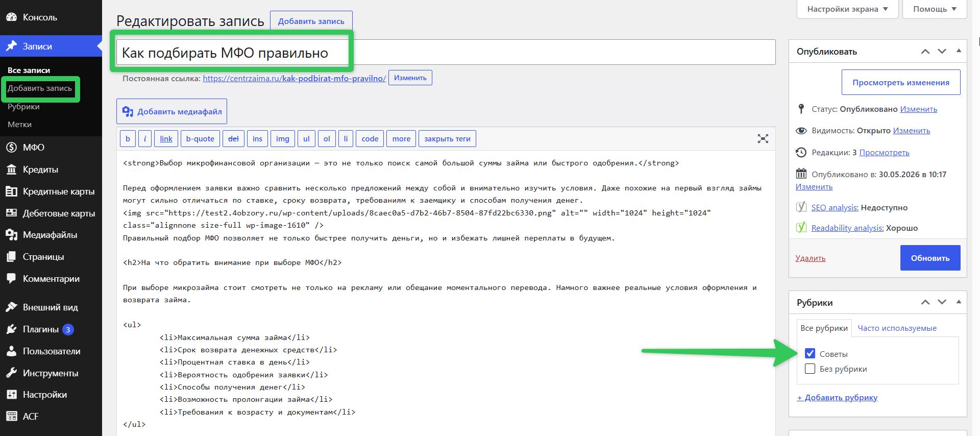Click закрыть теги toolbar button

coord(447,138)
